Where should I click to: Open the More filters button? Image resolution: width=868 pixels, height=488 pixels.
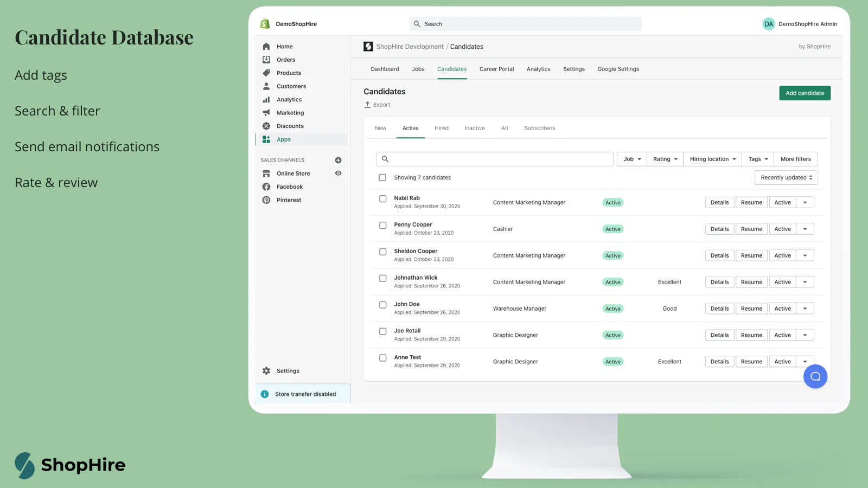[796, 159]
